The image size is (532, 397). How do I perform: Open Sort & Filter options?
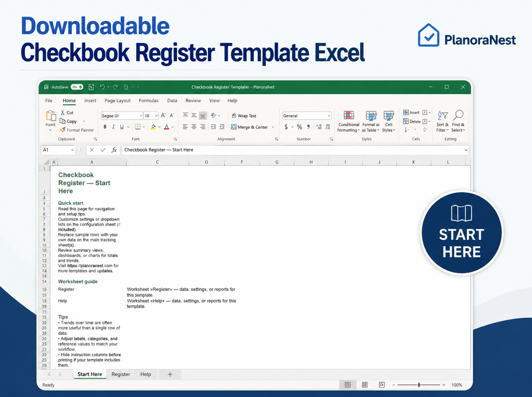click(443, 121)
